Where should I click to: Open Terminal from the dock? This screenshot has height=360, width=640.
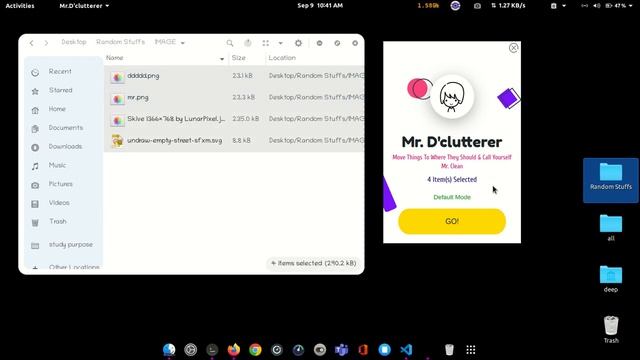[x=212, y=350]
